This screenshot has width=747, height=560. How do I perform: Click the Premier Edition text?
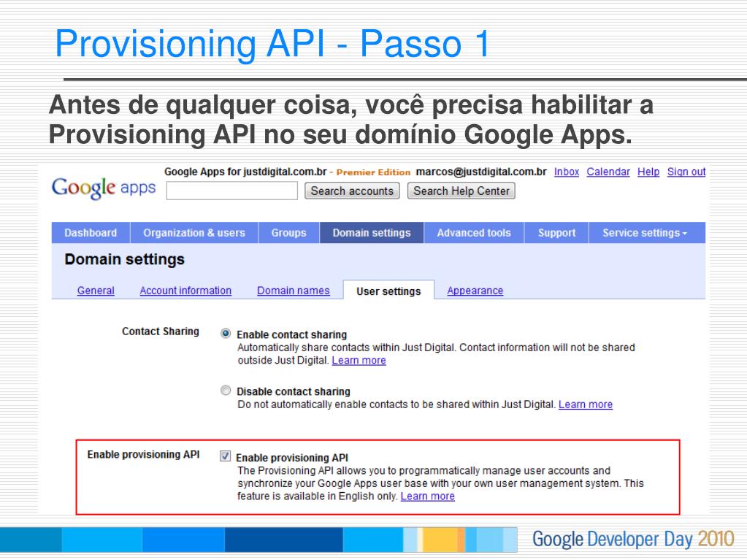coord(373,172)
